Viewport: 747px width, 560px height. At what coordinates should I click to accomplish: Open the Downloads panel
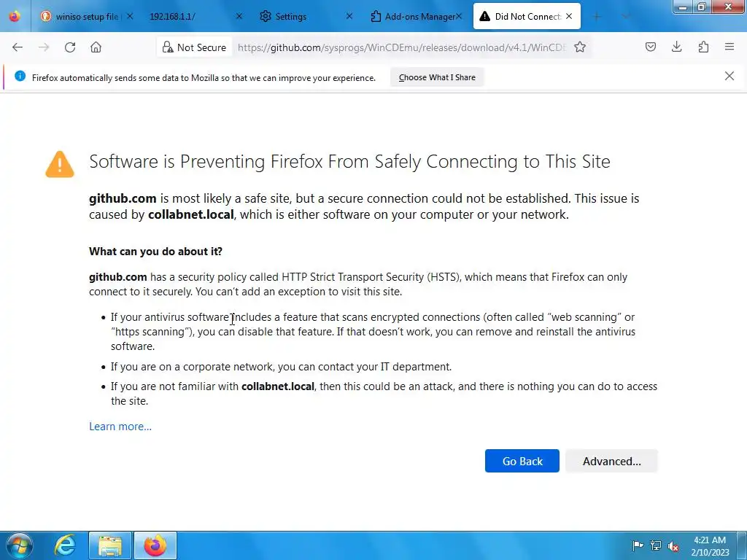pos(676,47)
